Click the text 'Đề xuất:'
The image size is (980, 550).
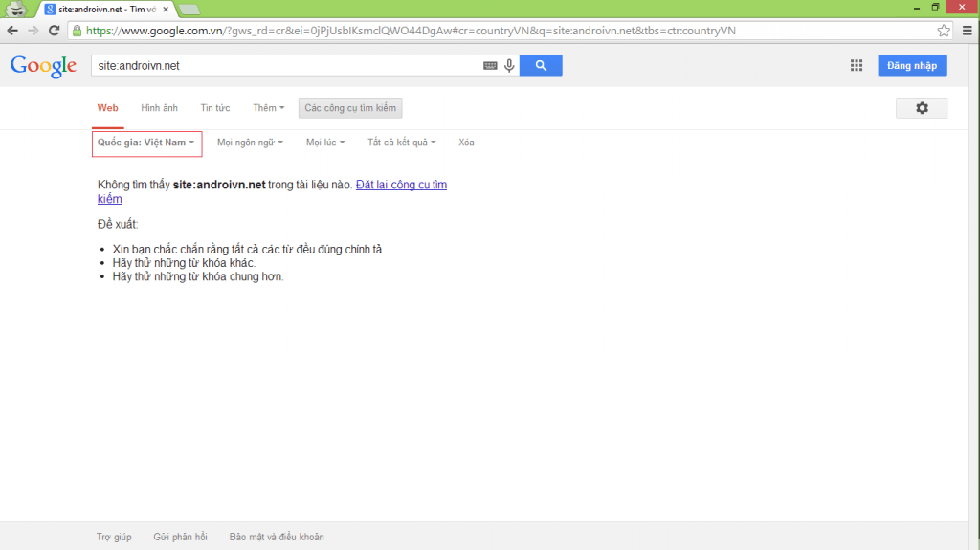pos(118,225)
